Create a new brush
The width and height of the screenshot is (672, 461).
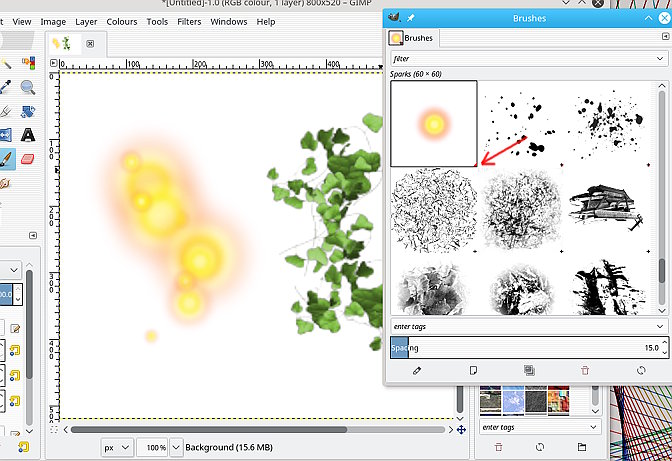pos(473,370)
